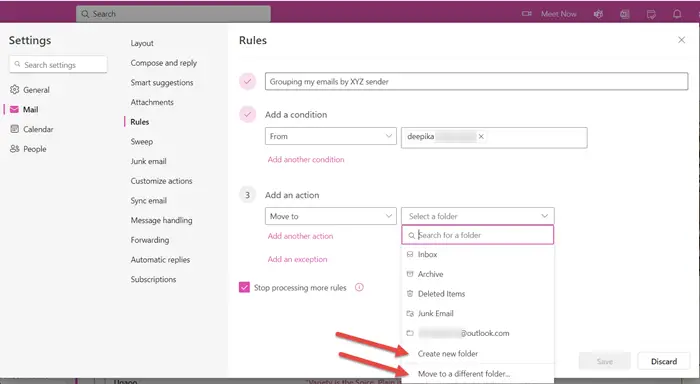Image resolution: width=700 pixels, height=384 pixels.
Task: Remove the deepika sender chip
Action: tap(481, 137)
